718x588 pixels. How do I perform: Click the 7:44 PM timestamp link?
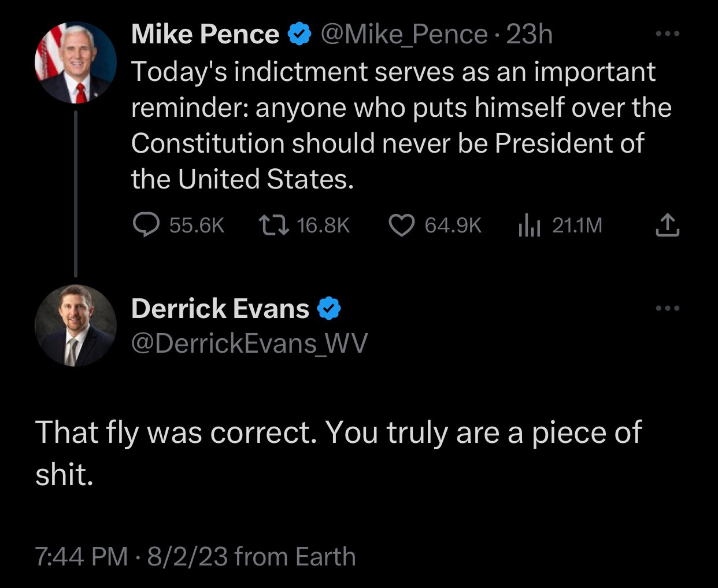[x=79, y=556]
